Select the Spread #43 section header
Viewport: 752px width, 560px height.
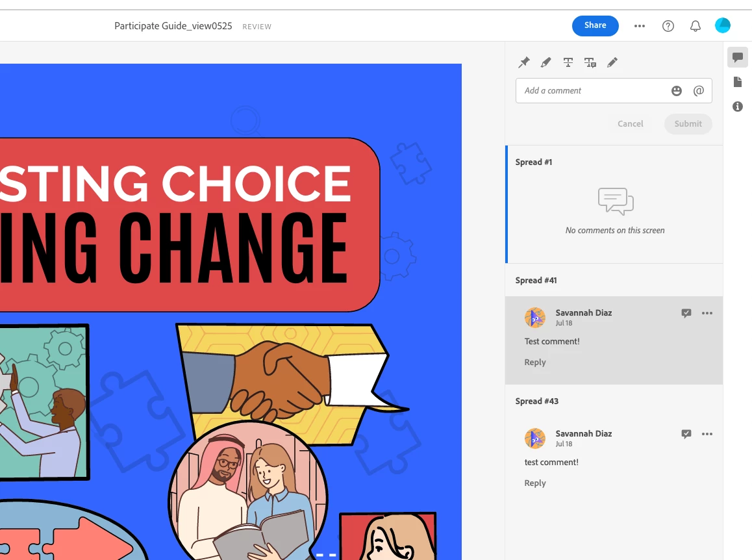coord(536,401)
